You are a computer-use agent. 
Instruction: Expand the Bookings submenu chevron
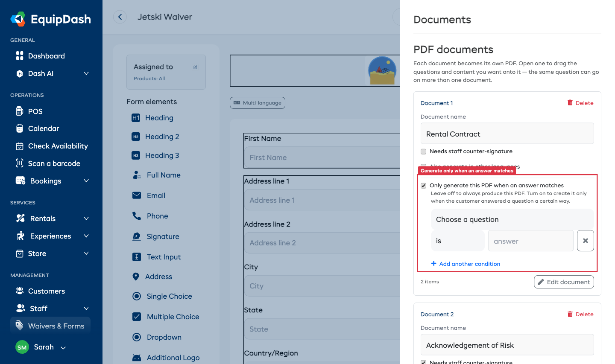point(86,181)
